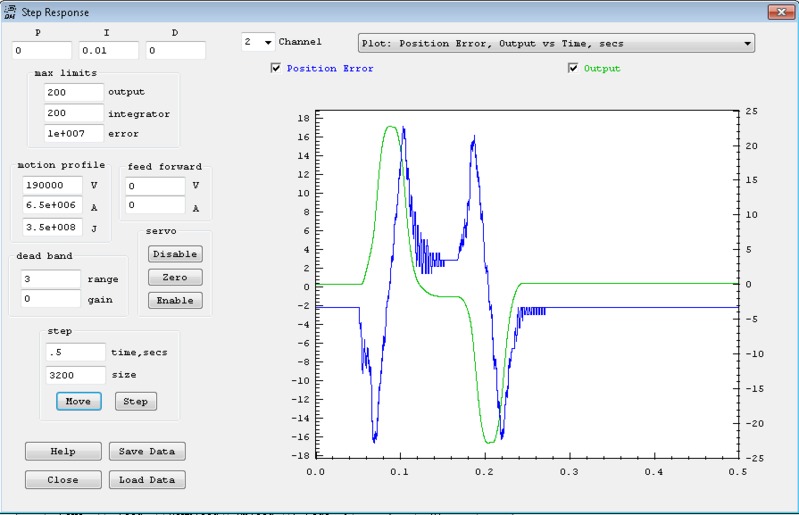Viewport: 799px width, 515px height.
Task: Click the Step Response title bar icon
Action: (10, 11)
